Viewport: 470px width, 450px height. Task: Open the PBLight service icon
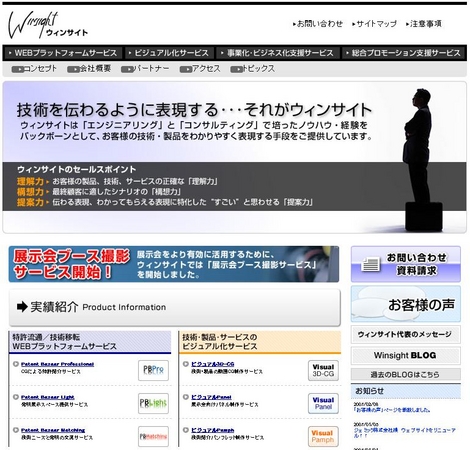pyautogui.click(x=153, y=403)
